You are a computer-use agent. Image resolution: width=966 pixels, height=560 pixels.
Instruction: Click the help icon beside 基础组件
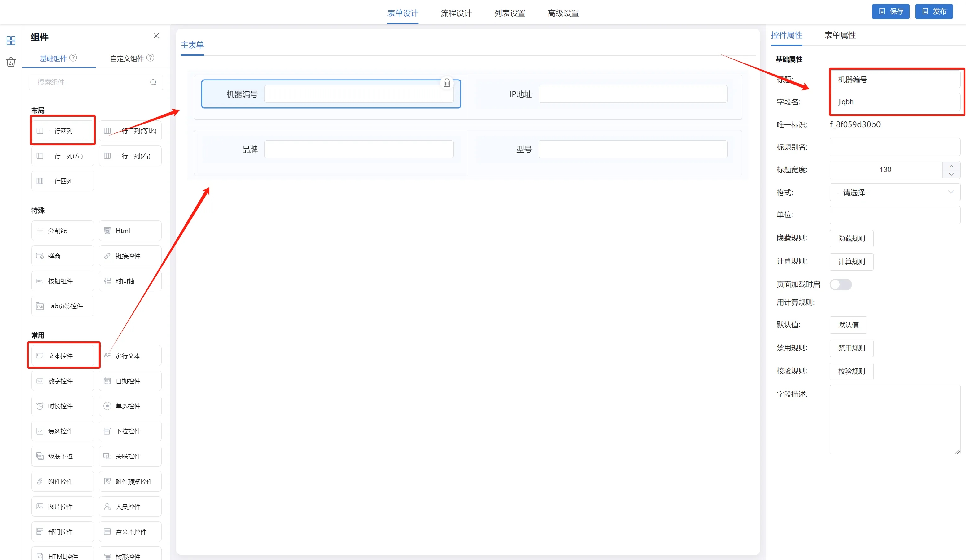(73, 58)
